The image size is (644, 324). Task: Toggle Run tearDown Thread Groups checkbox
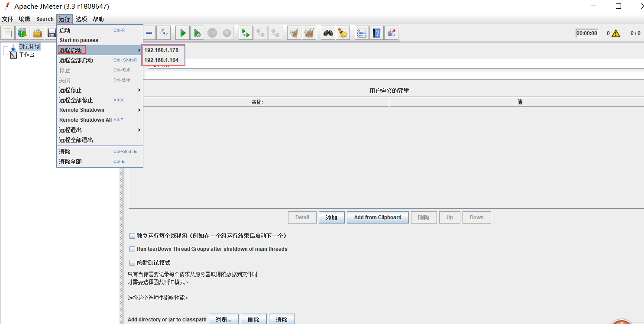[x=133, y=249]
